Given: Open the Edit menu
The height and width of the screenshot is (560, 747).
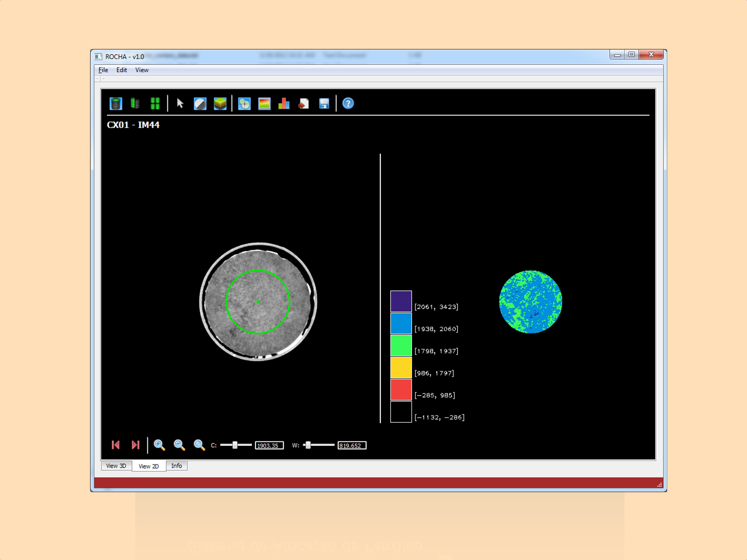Looking at the screenshot, I should (x=122, y=70).
